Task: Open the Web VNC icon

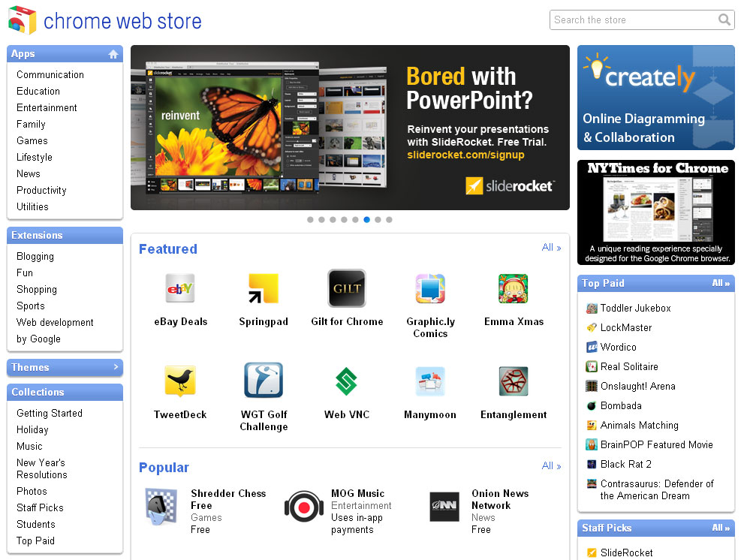Action: [x=346, y=381]
